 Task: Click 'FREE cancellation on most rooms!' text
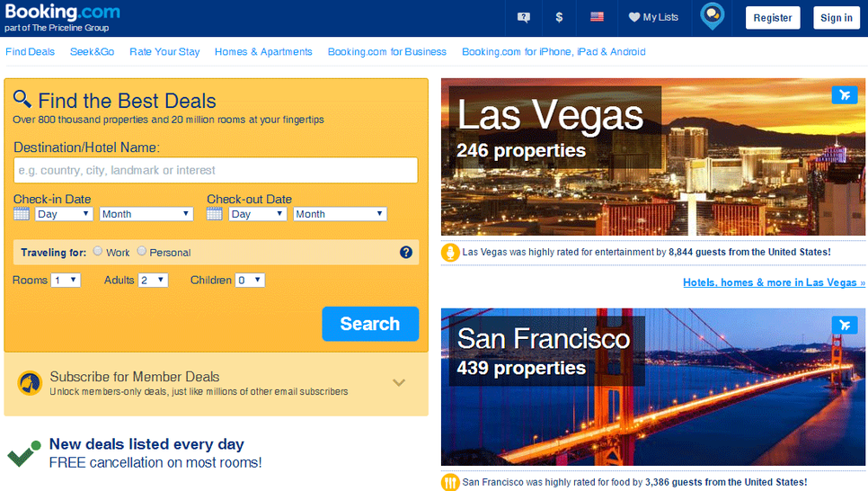155,463
